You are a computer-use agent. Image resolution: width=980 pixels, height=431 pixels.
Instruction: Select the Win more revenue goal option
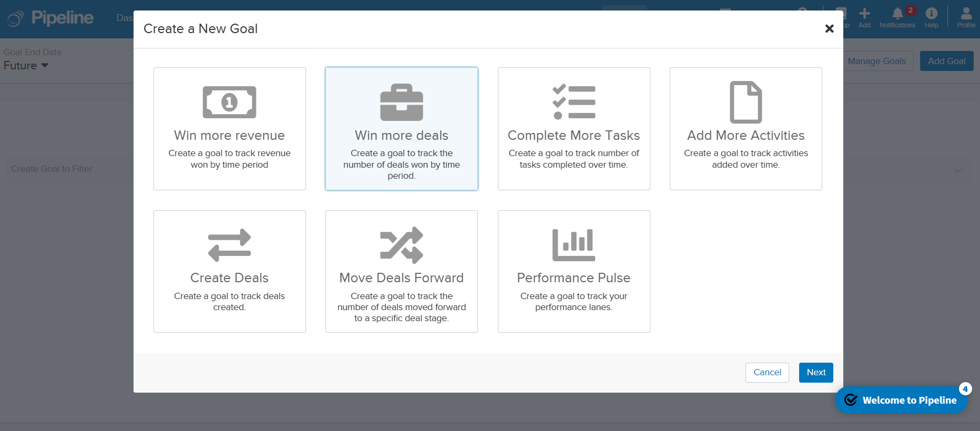point(229,129)
